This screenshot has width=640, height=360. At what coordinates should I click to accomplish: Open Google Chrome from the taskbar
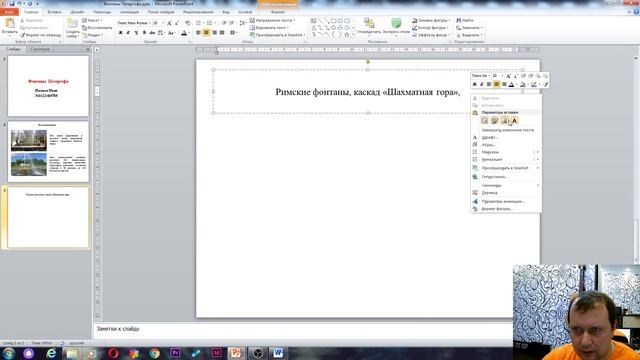[154, 353]
